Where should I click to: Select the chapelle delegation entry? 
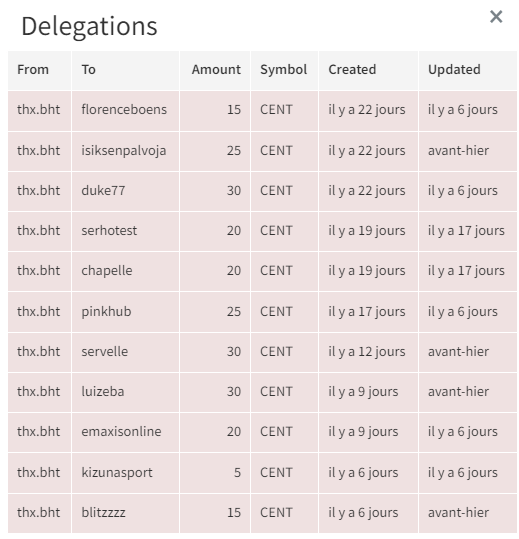262,271
